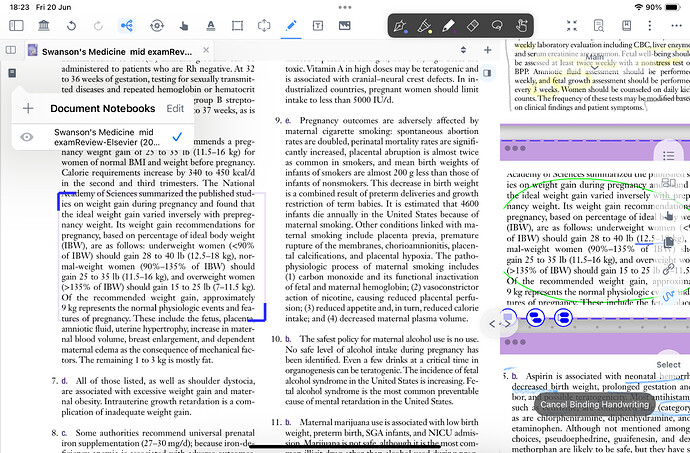Image resolution: width=690 pixels, height=453 pixels.
Task: Choose the highlighter with yellow dot
Action: click(424, 26)
